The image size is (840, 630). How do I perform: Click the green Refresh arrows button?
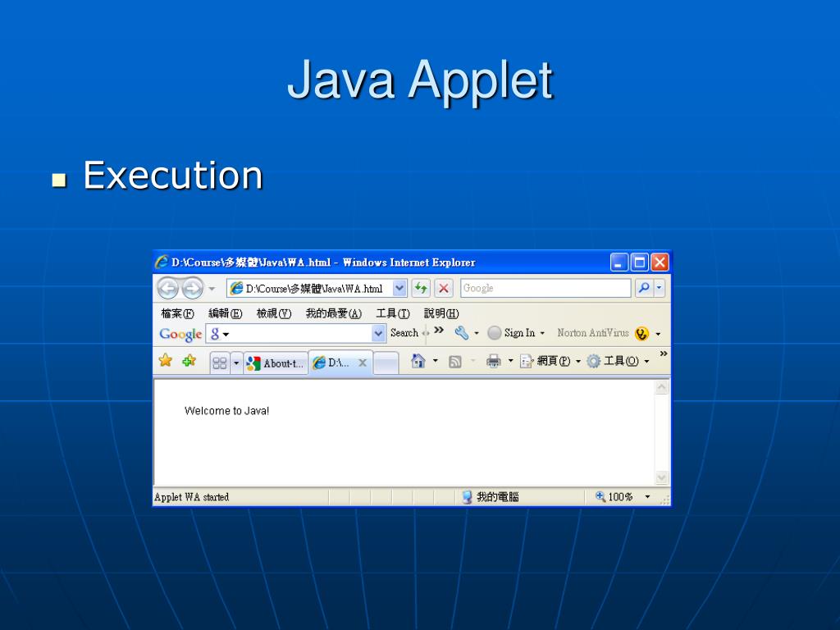click(421, 288)
